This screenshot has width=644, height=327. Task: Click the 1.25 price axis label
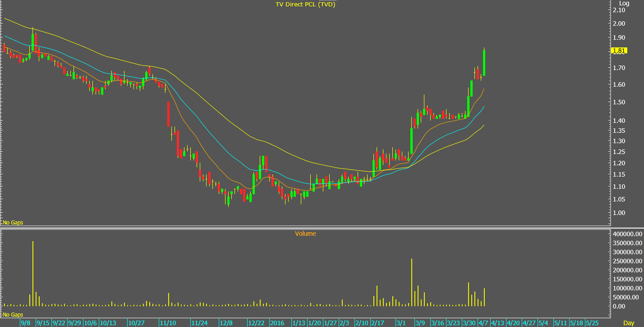click(619, 152)
